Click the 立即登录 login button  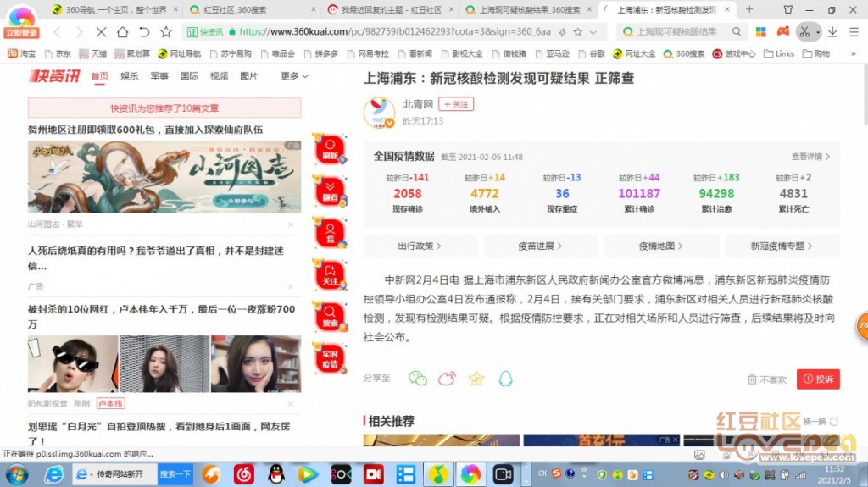click(21, 33)
